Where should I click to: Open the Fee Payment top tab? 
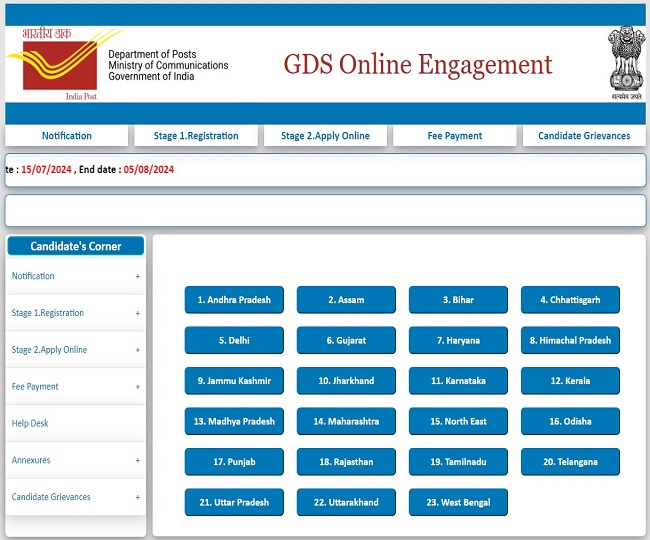tap(455, 136)
